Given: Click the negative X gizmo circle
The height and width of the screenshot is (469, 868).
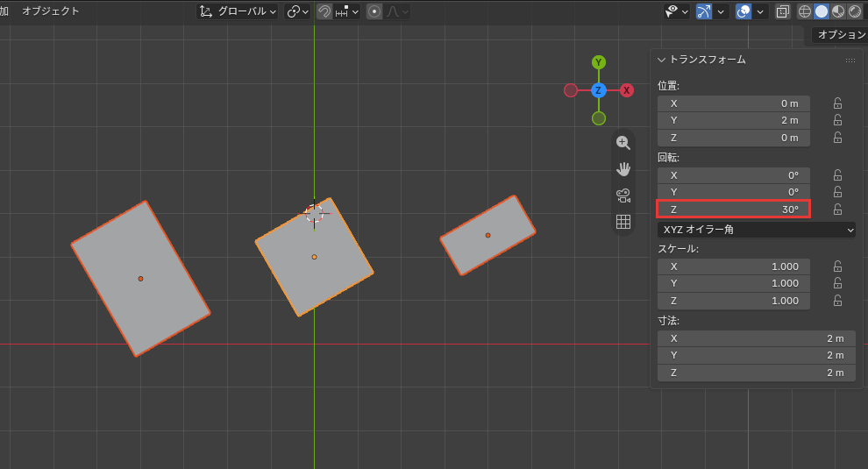Looking at the screenshot, I should click(x=571, y=90).
